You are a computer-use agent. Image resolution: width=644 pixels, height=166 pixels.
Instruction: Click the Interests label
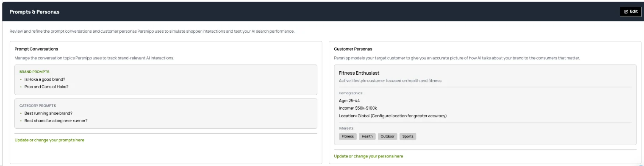(x=347, y=128)
